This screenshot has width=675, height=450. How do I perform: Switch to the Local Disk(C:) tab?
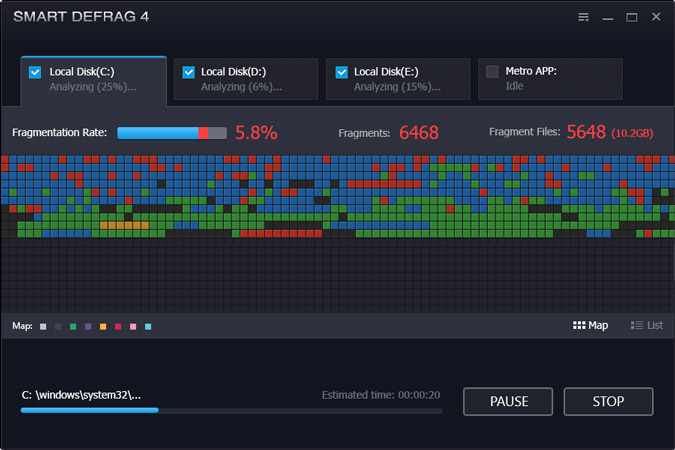pyautogui.click(x=93, y=81)
